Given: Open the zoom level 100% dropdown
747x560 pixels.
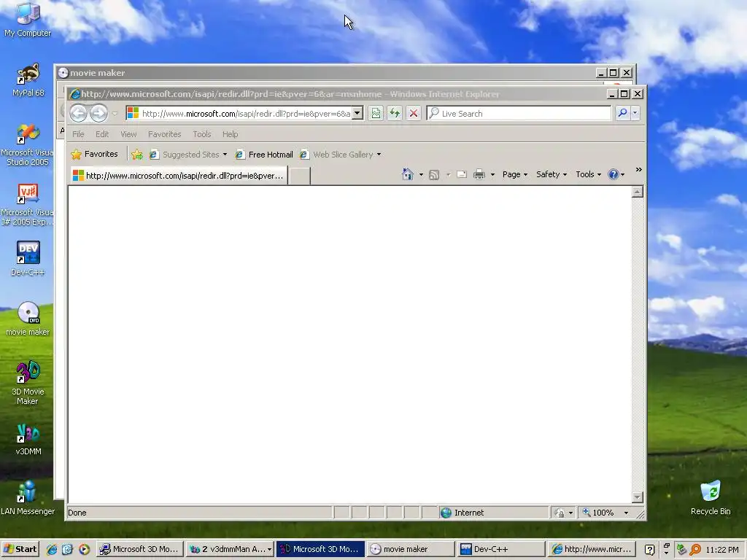Looking at the screenshot, I should point(626,513).
